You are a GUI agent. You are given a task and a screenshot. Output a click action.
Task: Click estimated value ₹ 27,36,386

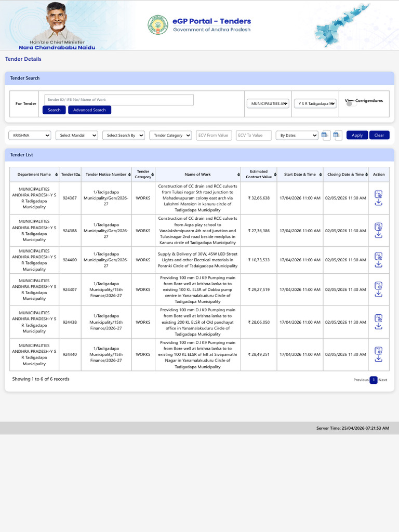[259, 231]
